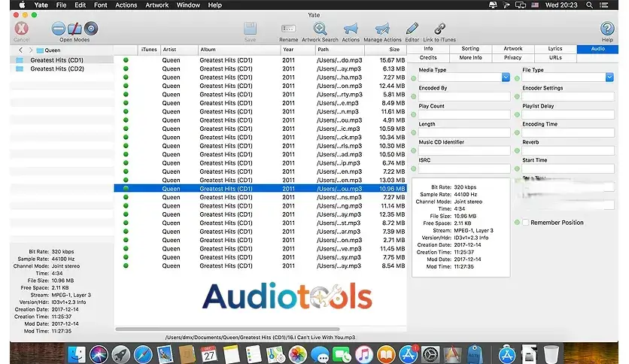Image resolution: width=629 pixels, height=364 pixels.
Task: Open Safari from the Dock
Action: click(143, 354)
